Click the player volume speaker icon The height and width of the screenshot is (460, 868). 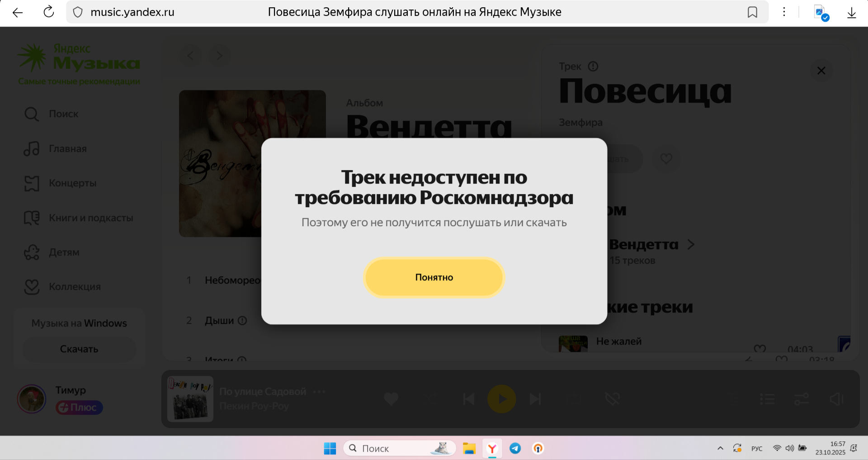pyautogui.click(x=837, y=399)
